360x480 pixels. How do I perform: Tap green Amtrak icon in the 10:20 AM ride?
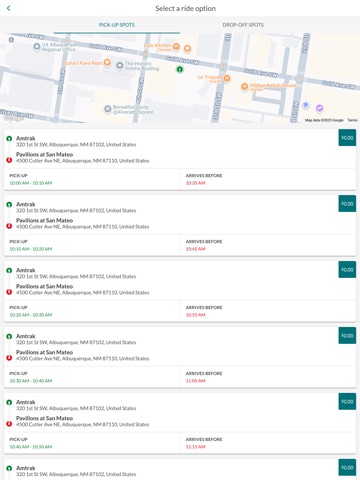click(x=9, y=270)
